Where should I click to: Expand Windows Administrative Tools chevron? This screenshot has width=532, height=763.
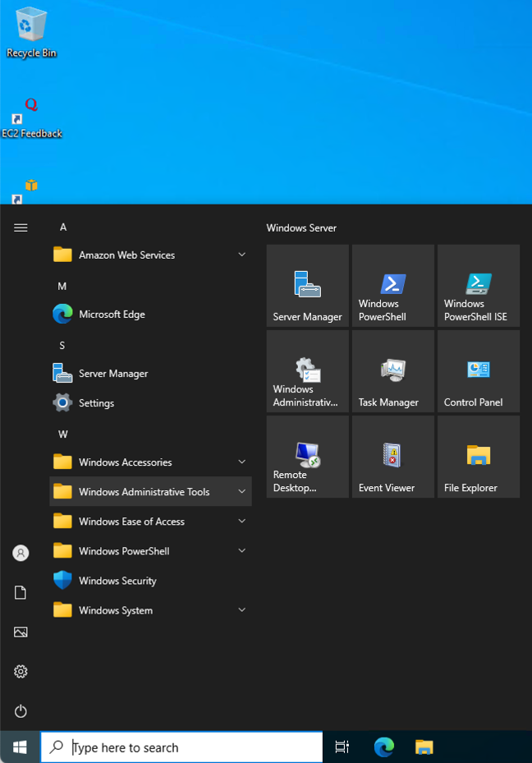pos(241,491)
